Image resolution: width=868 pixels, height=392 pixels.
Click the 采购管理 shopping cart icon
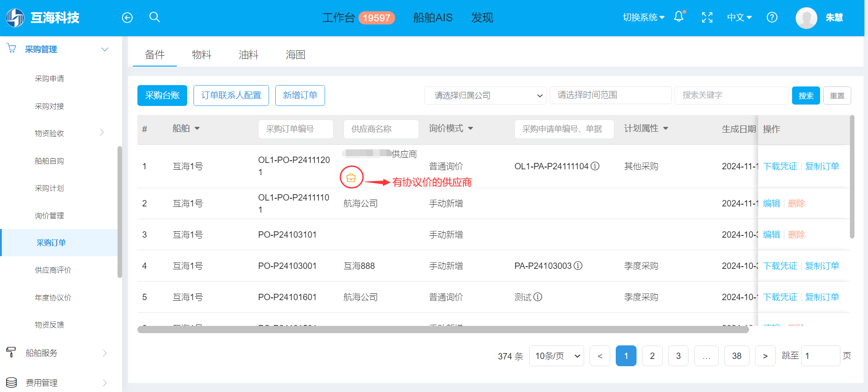[12, 48]
